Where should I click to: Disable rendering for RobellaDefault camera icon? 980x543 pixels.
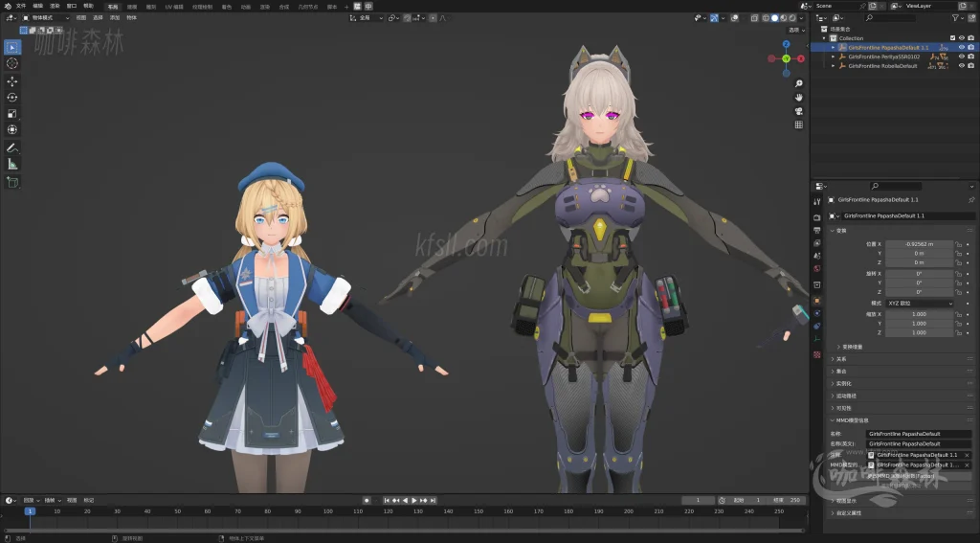970,66
